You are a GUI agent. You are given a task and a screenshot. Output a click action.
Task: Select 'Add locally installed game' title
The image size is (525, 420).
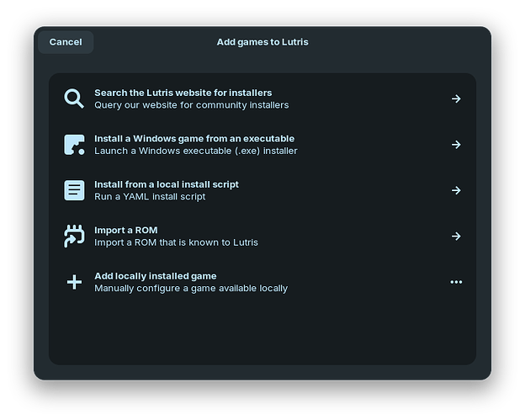(155, 276)
